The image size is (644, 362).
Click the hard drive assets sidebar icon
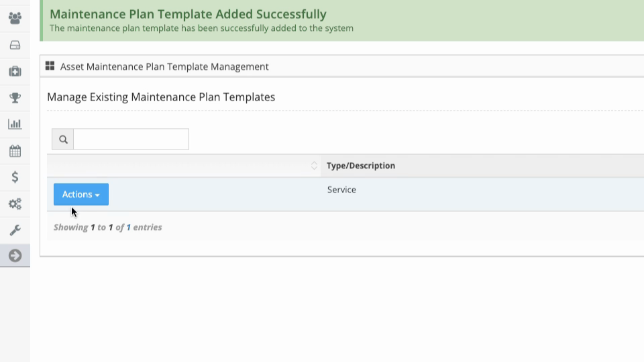pyautogui.click(x=15, y=45)
